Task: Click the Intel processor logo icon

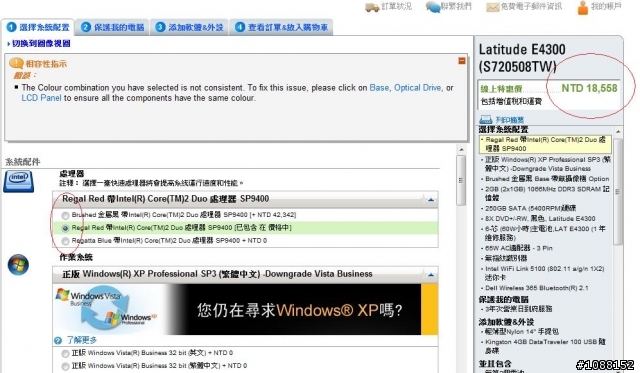Action: 18,181
